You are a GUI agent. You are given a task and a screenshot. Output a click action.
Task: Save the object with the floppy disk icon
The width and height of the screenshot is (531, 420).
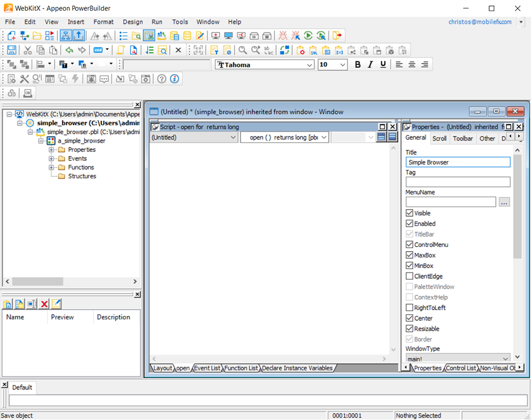pyautogui.click(x=12, y=50)
